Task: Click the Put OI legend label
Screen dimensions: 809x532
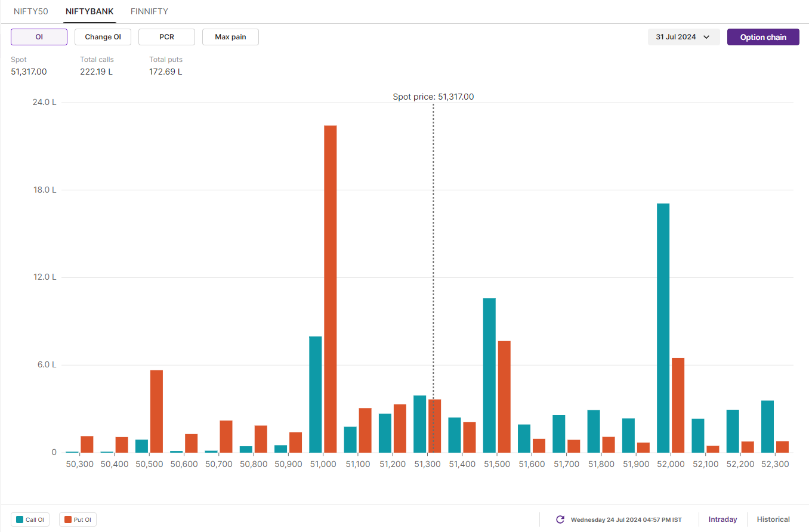Action: point(82,520)
